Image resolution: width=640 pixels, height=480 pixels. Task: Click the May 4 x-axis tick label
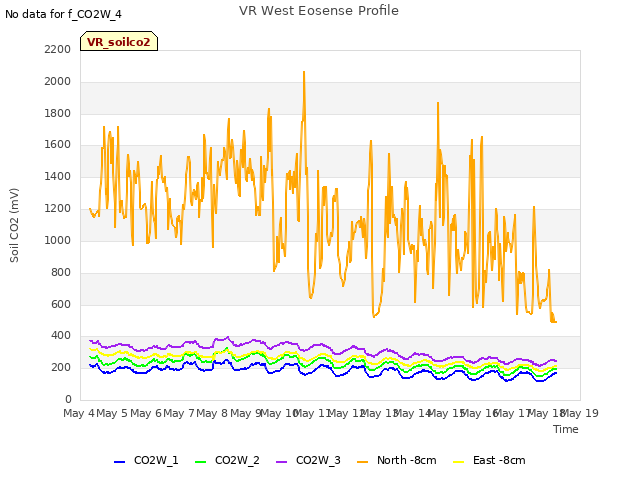point(79,413)
